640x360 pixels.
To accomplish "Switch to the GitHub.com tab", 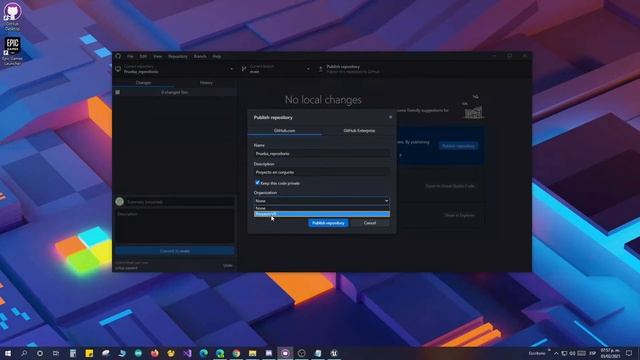I will click(x=284, y=131).
